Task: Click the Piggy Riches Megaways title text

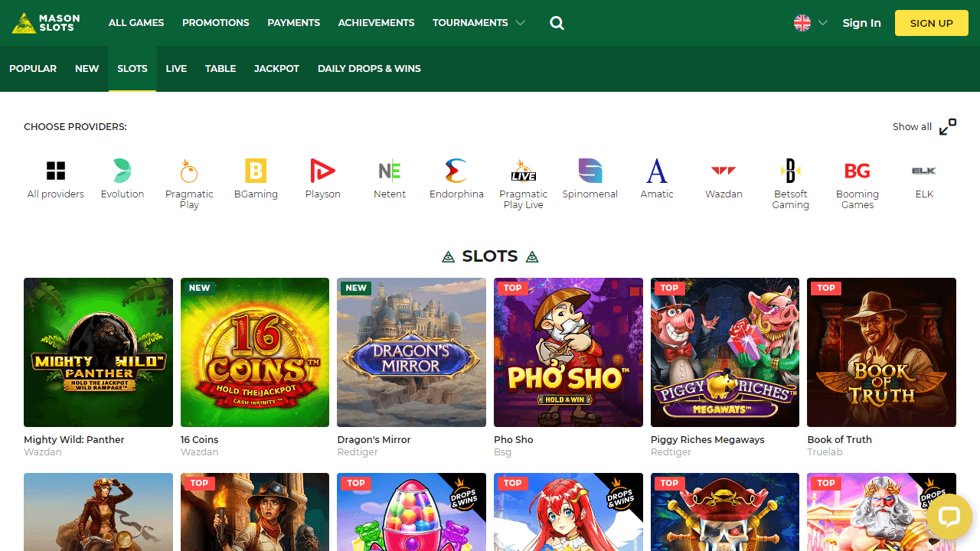Action: pos(707,440)
